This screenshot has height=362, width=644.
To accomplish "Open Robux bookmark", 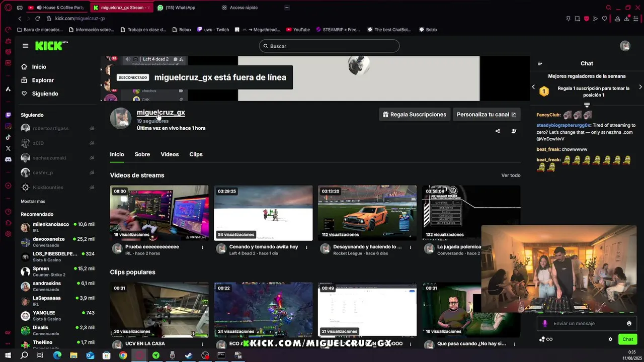I will 182,30.
